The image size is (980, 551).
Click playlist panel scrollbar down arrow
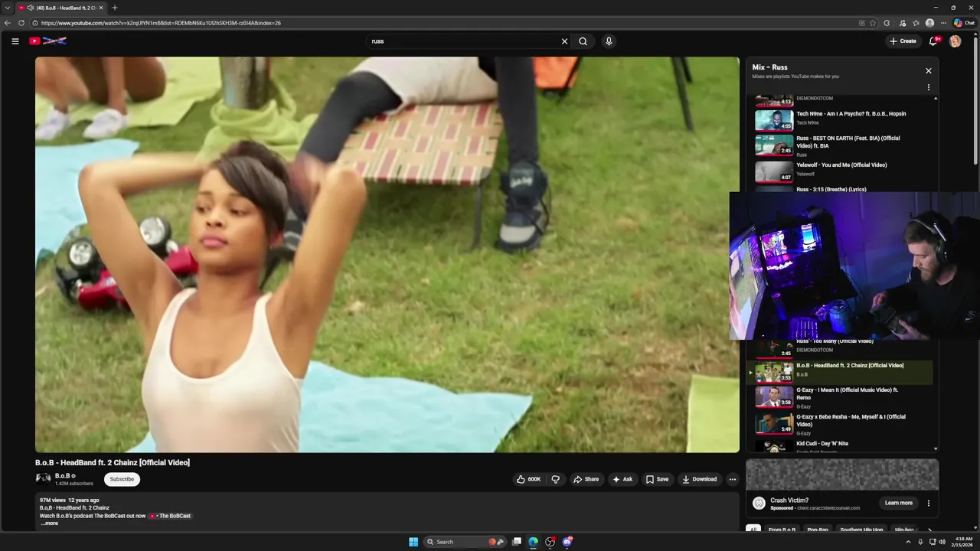pos(936,449)
